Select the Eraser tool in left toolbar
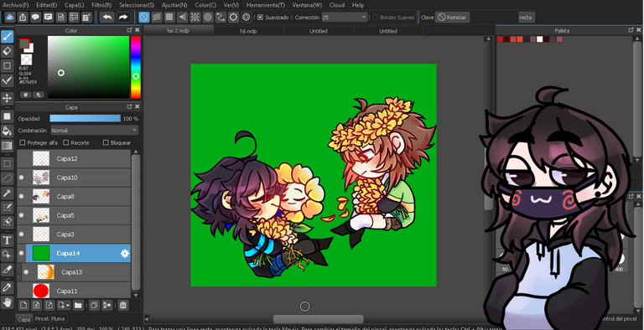644x330 pixels. [x=7, y=51]
